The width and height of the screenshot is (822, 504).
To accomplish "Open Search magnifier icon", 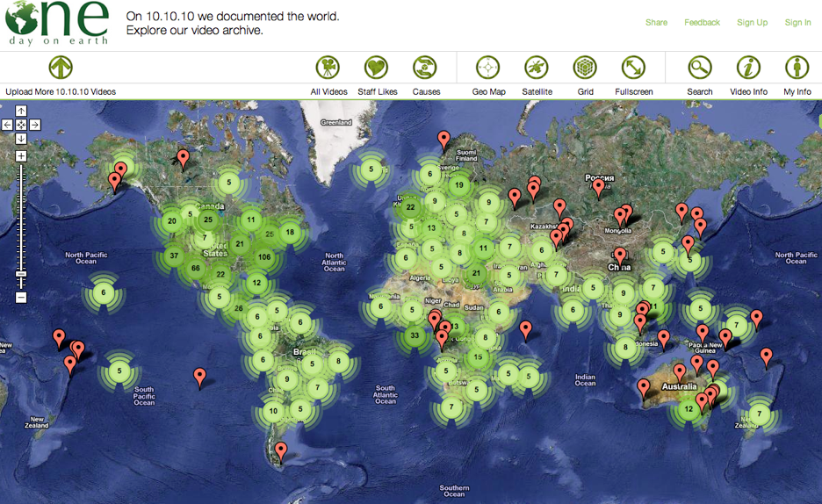I will point(700,68).
